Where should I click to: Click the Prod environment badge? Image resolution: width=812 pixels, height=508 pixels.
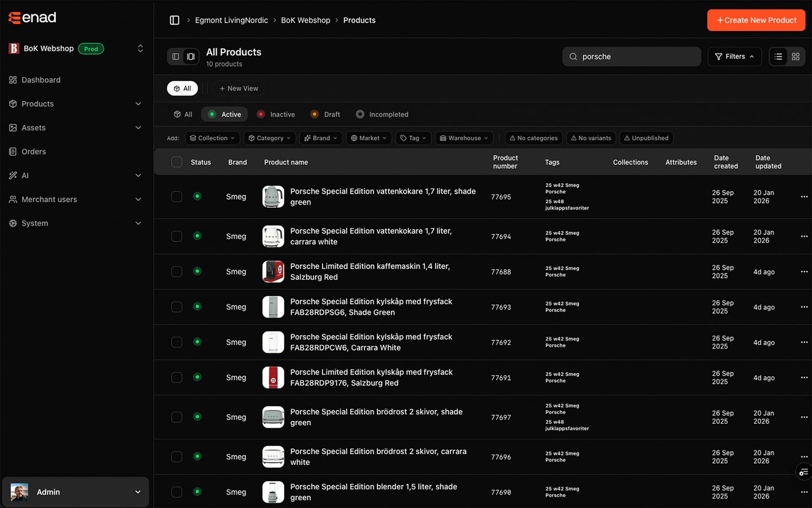(91, 49)
